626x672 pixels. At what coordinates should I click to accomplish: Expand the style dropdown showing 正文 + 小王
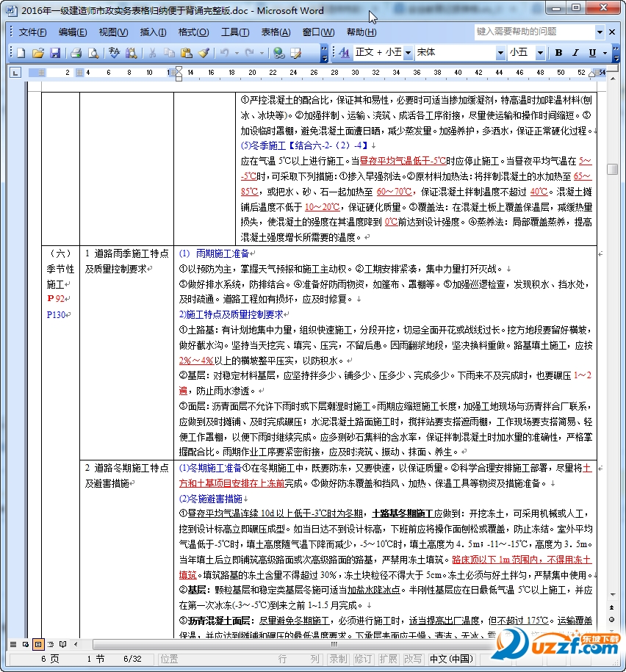(x=409, y=53)
